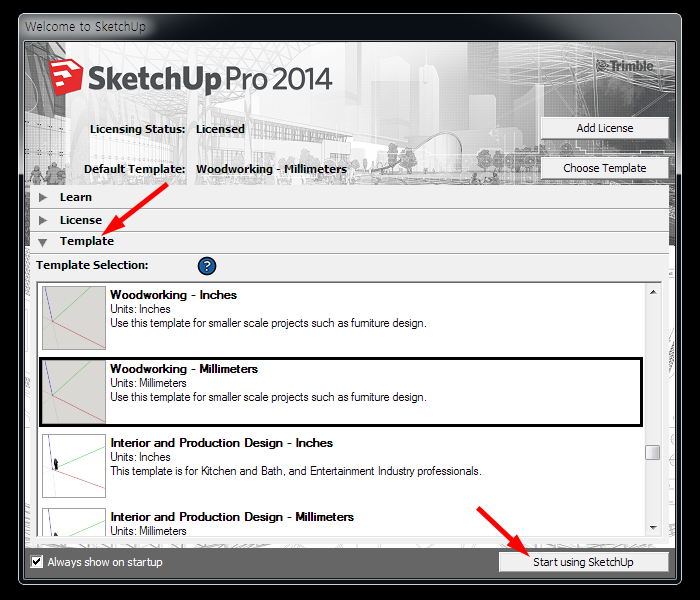This screenshot has height=600, width=700.
Task: Collapse the Template section arrow
Action: coord(42,242)
